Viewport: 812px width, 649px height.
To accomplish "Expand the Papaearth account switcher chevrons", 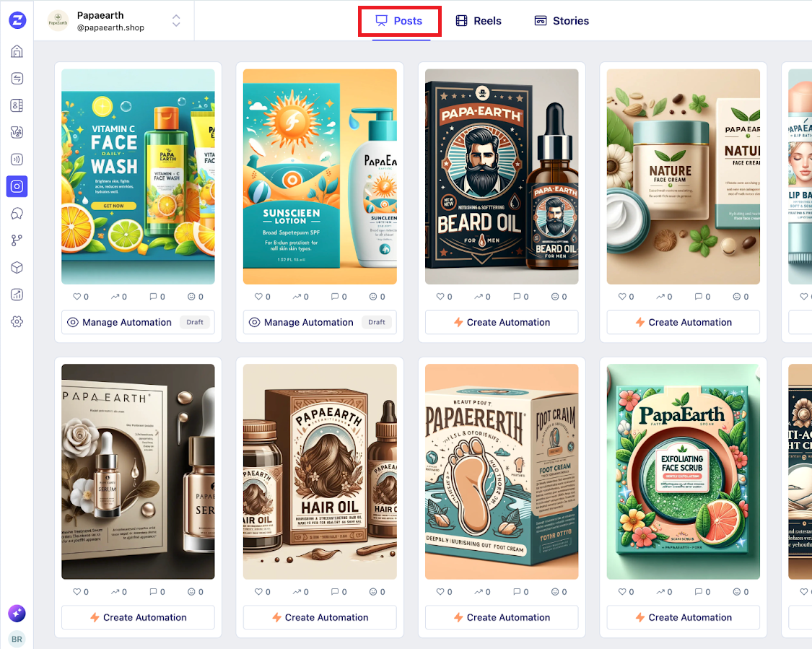I will (x=176, y=21).
